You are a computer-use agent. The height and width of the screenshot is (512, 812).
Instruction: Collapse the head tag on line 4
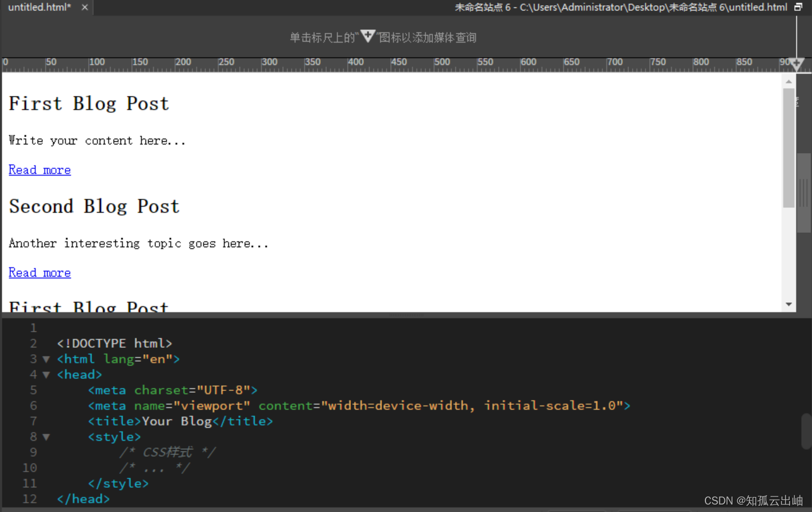(47, 374)
